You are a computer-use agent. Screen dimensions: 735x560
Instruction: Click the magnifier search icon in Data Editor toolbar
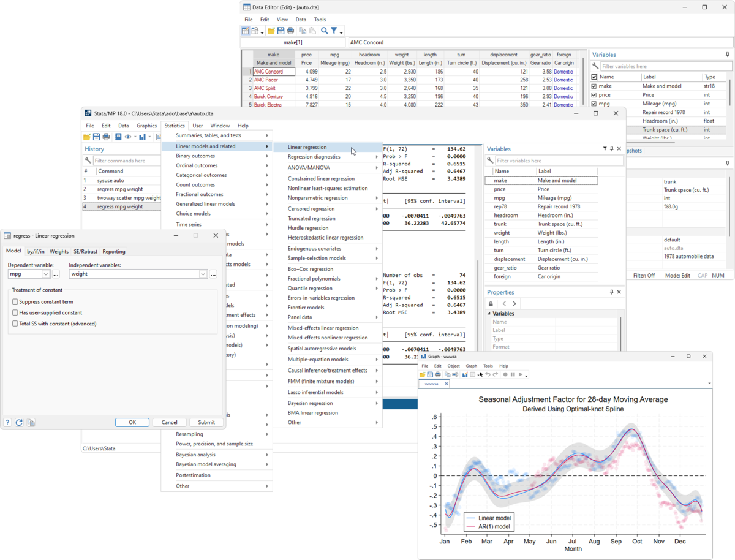click(x=324, y=31)
